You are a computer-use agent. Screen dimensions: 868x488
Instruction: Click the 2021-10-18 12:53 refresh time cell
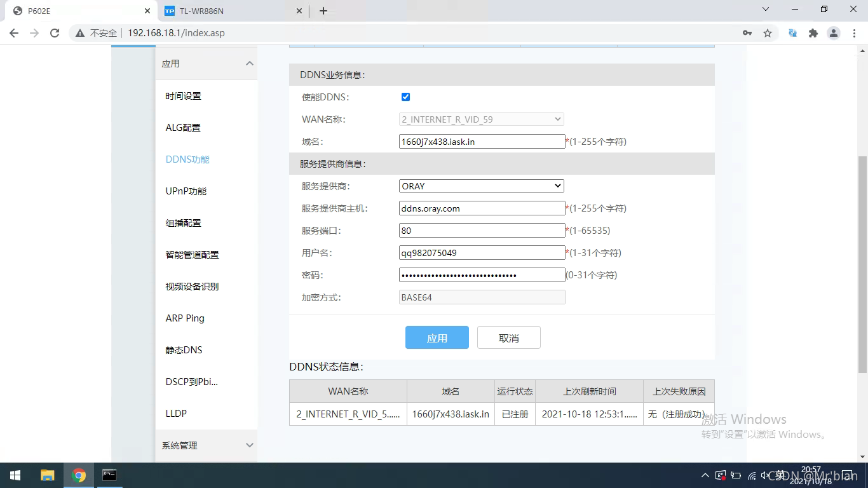click(590, 414)
